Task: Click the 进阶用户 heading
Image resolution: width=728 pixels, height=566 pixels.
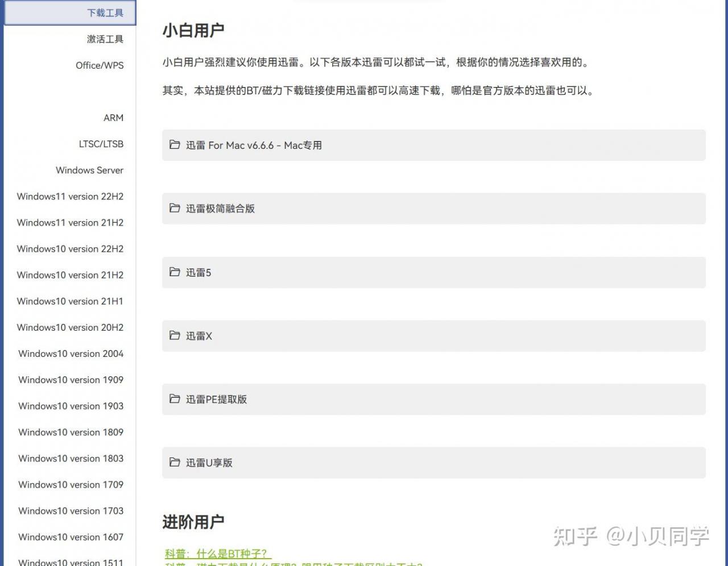Action: (x=193, y=522)
